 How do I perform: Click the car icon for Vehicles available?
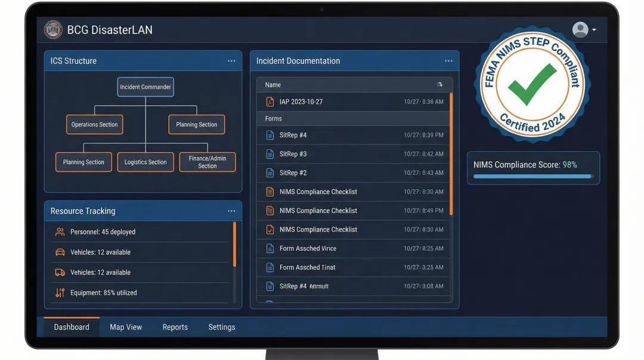[60, 252]
